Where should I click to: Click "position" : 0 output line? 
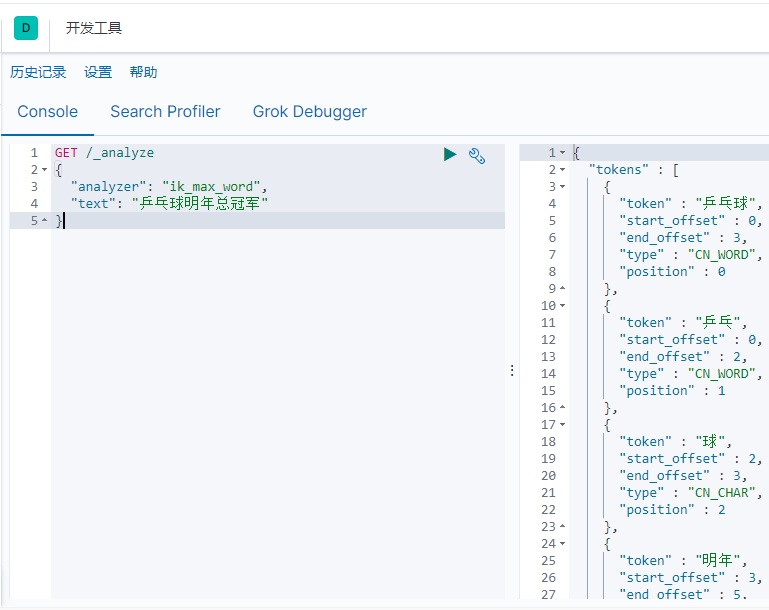click(672, 272)
